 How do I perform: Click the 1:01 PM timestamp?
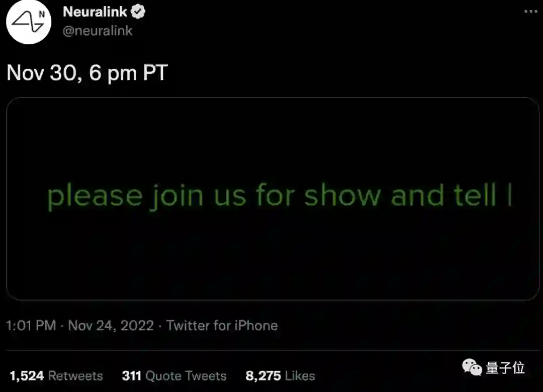(31, 326)
